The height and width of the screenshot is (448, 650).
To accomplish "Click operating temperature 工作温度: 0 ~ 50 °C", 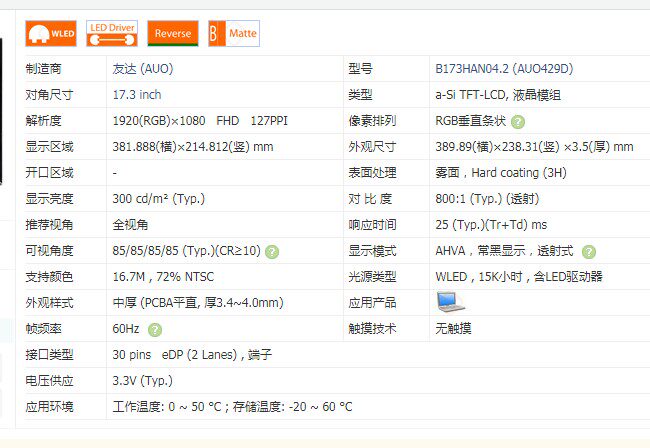I will [167, 407].
